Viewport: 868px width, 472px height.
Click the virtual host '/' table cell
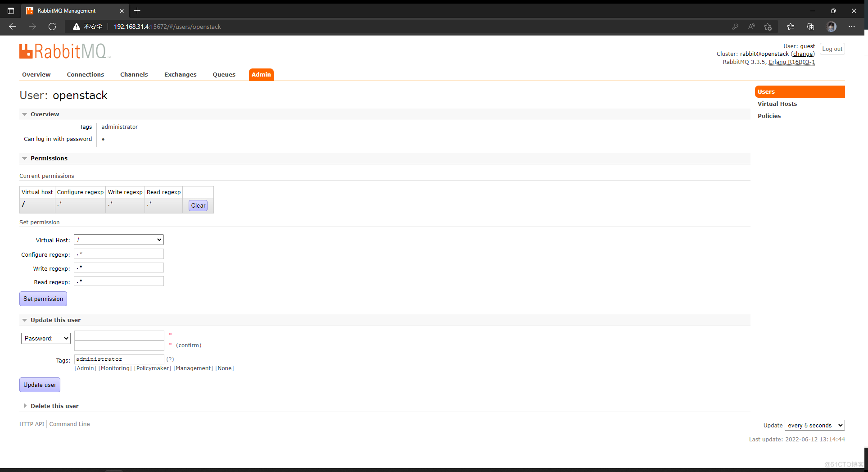coord(37,205)
